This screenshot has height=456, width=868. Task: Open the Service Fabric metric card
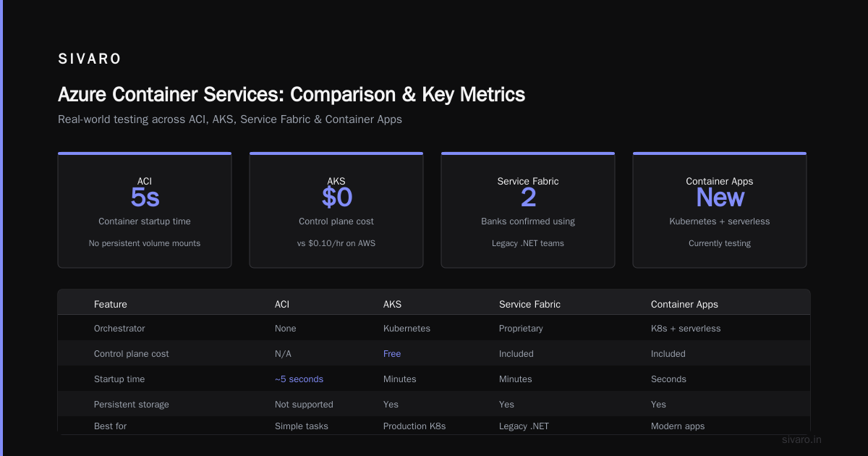pos(528,210)
